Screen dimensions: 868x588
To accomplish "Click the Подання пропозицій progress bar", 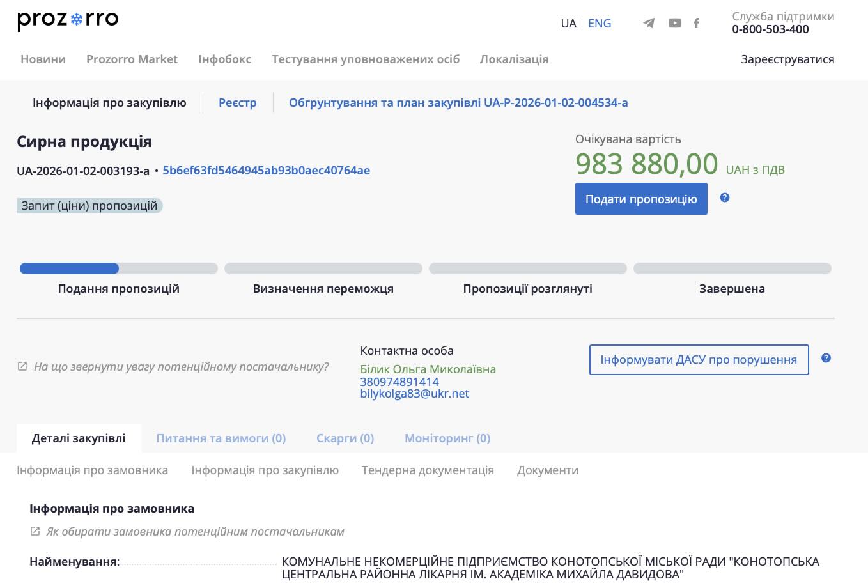I will pos(118,268).
